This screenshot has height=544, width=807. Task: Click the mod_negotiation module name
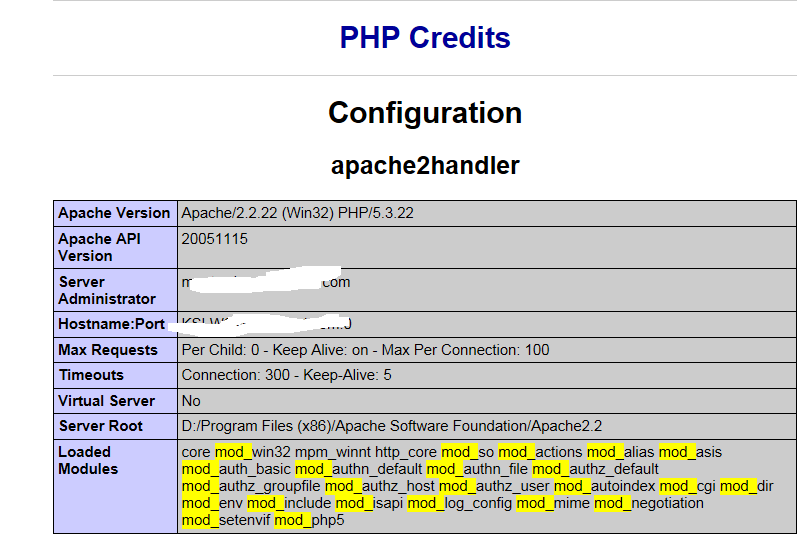648,503
